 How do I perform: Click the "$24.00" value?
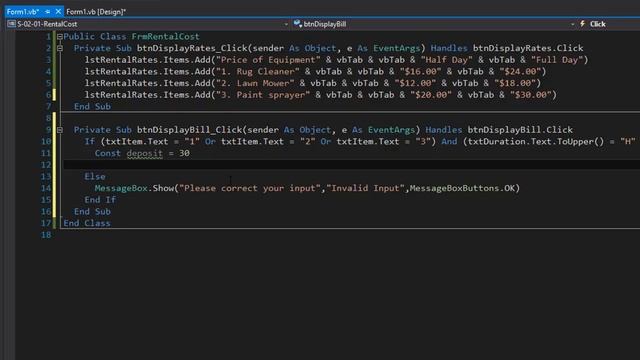[520, 71]
